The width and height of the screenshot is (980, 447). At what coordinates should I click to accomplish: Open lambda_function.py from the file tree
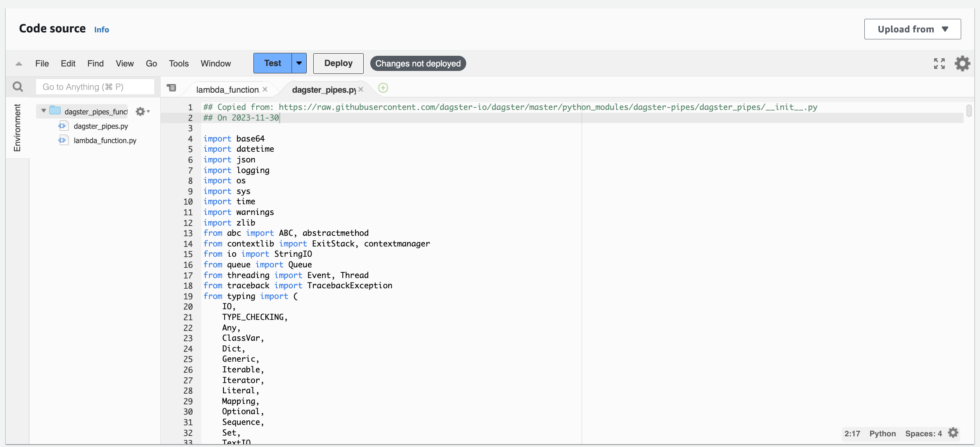pyautogui.click(x=105, y=140)
